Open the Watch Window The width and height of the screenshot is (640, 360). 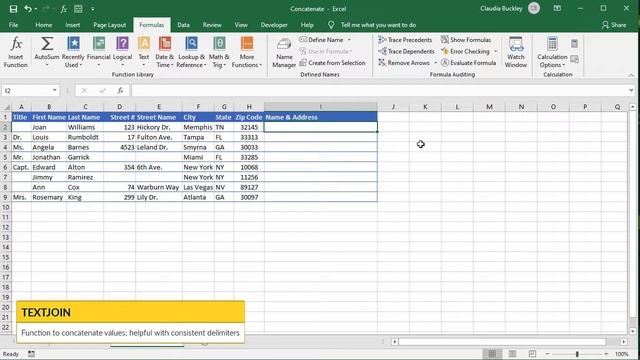516,52
